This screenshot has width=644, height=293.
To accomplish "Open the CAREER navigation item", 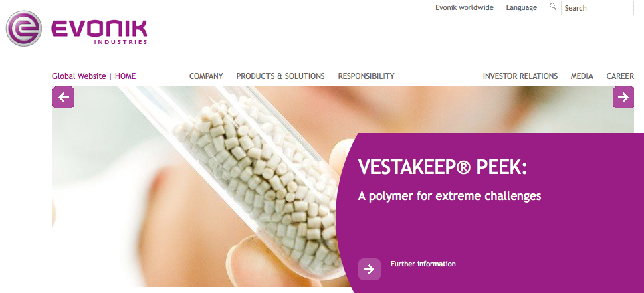I will [620, 76].
